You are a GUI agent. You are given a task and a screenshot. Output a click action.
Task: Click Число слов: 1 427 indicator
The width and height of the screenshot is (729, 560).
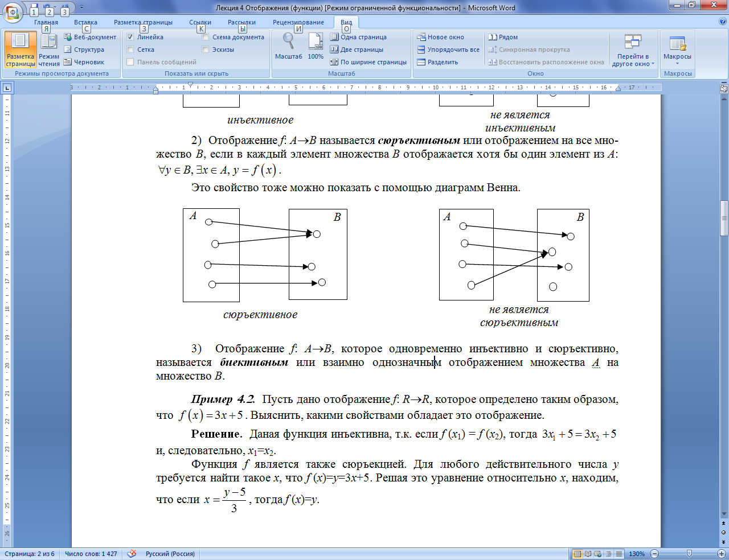coord(91,554)
